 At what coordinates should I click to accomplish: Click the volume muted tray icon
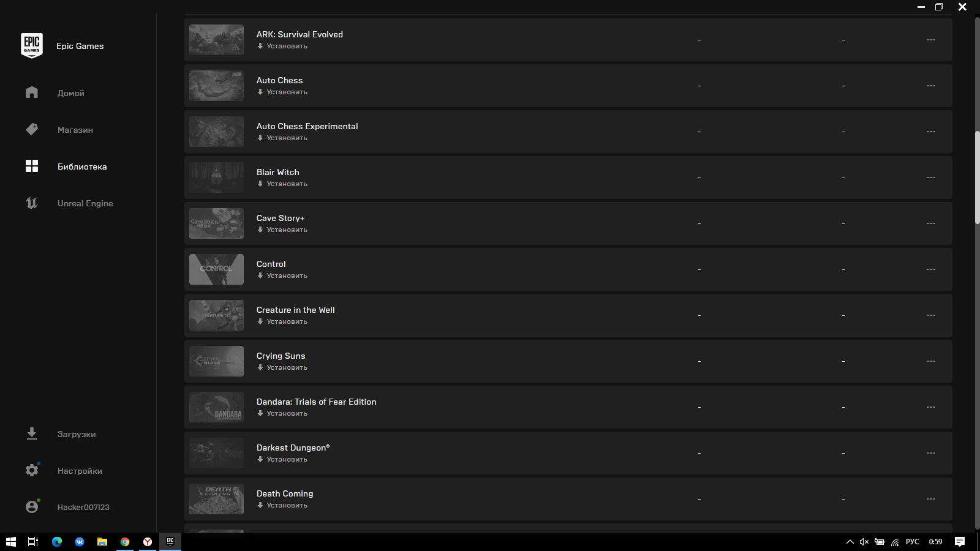tap(864, 542)
